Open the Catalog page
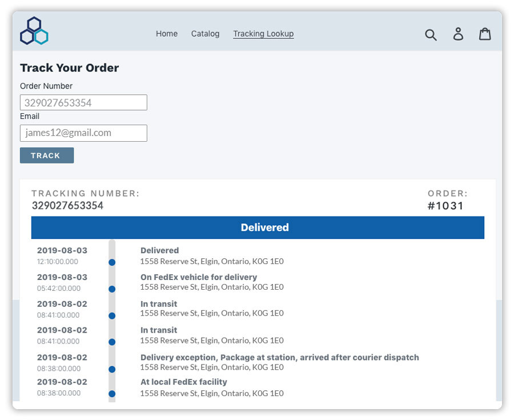This screenshot has width=514, height=420. [x=205, y=34]
